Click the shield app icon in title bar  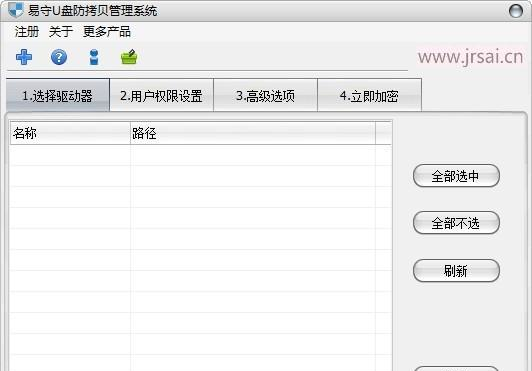pos(16,10)
